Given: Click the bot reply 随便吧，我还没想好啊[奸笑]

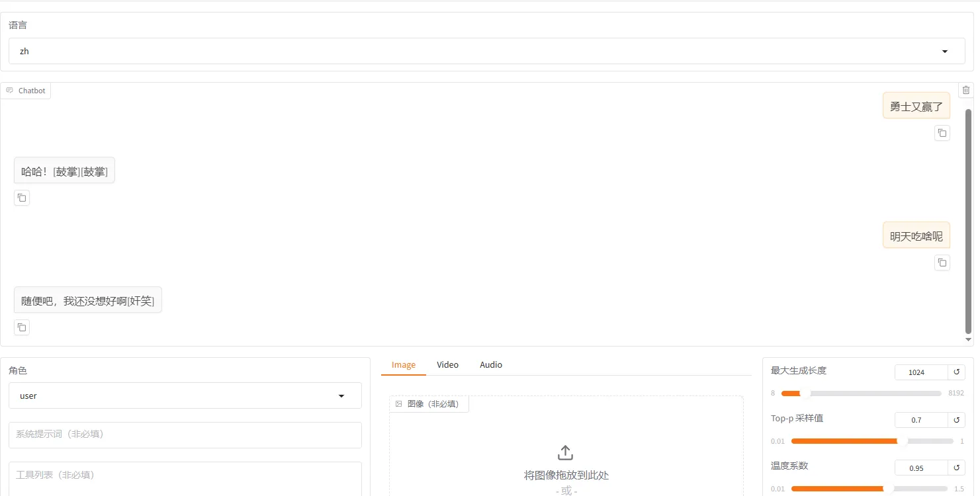Looking at the screenshot, I should (x=88, y=300).
